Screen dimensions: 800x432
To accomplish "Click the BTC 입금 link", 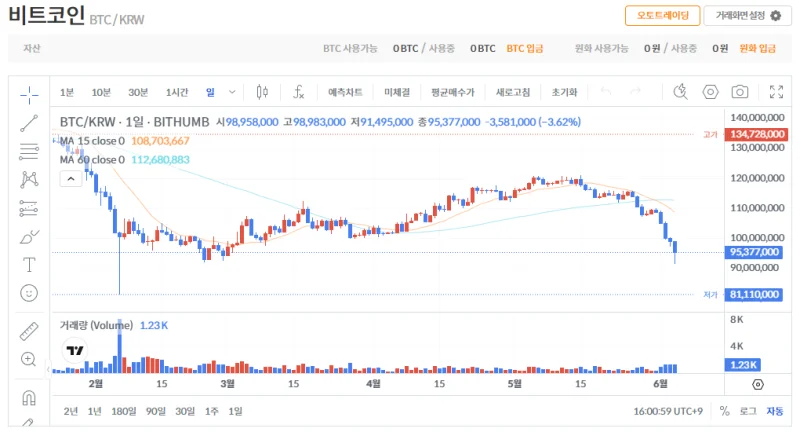I will [x=524, y=48].
